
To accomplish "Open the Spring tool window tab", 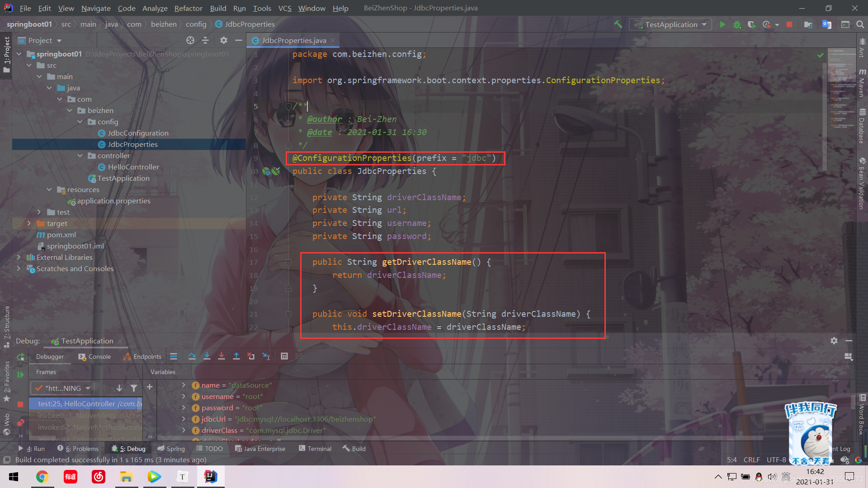I will pyautogui.click(x=171, y=449).
